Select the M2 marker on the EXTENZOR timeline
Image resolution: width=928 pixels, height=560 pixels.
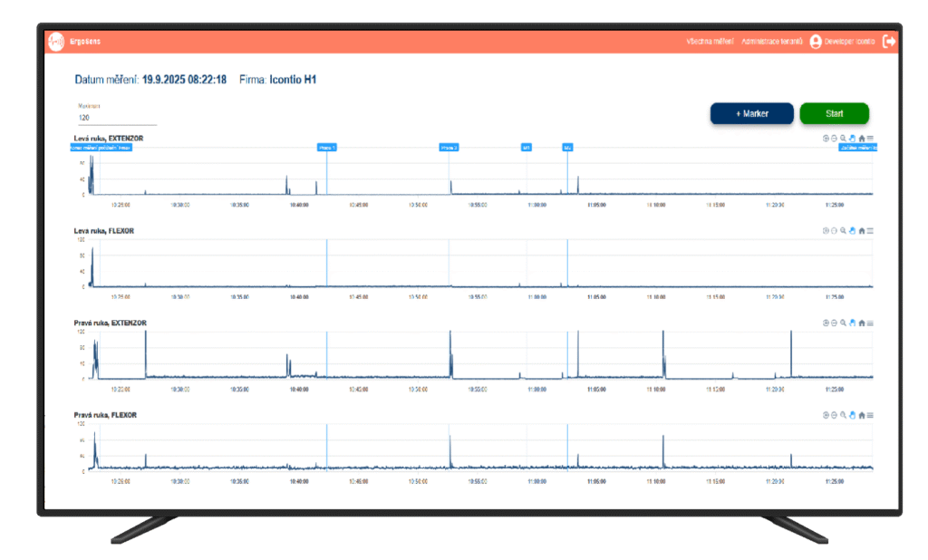[567, 147]
